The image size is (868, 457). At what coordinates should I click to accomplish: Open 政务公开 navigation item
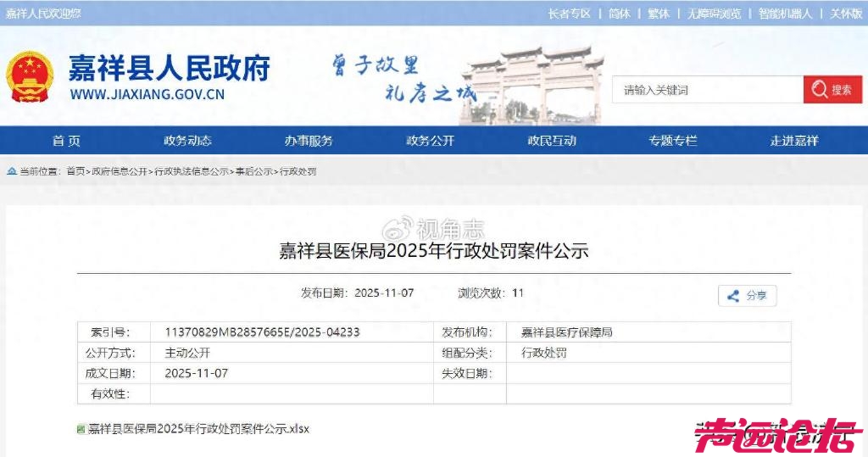pos(430,141)
